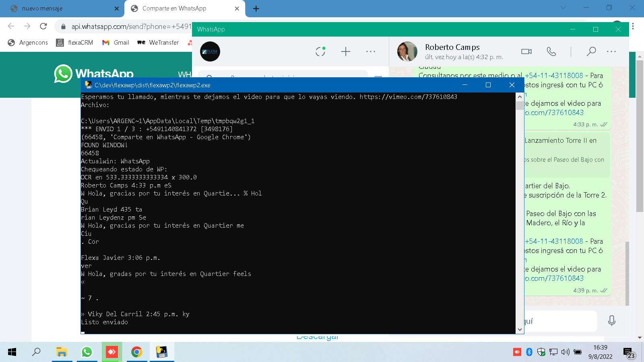Open chat options menu in WhatsApp header

[611, 51]
